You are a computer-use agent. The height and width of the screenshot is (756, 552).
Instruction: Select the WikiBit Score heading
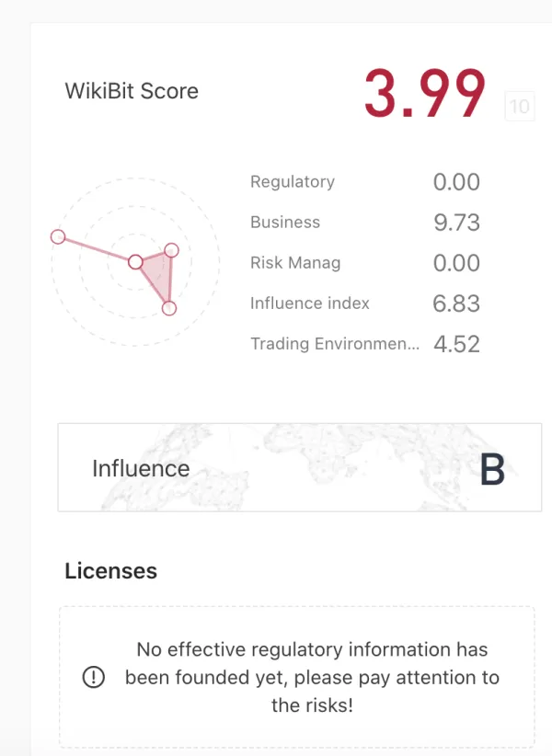pos(132,91)
